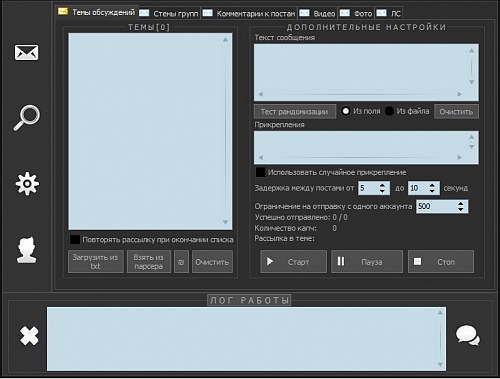Decrease the per-account limit of 500
This screenshot has height=379, width=500.
click(461, 209)
